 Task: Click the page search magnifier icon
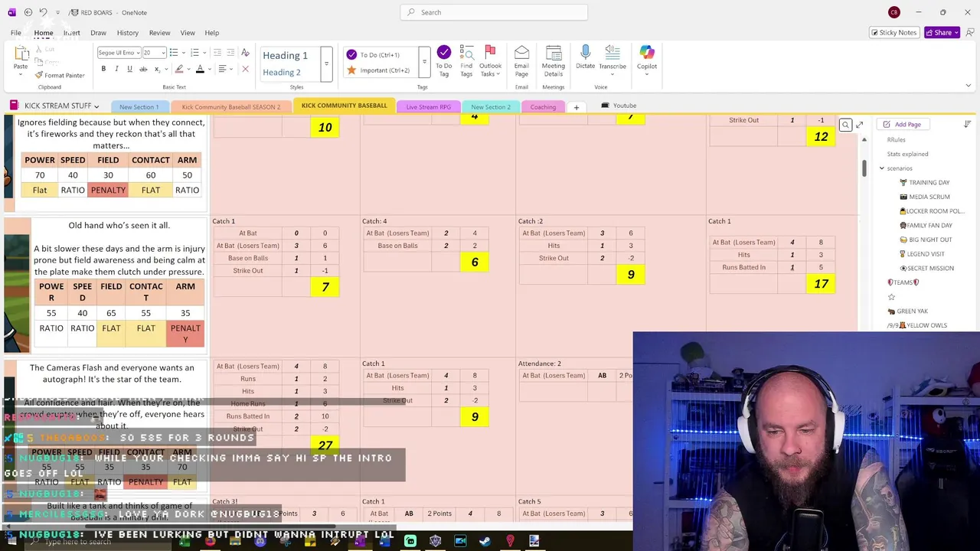pos(845,125)
